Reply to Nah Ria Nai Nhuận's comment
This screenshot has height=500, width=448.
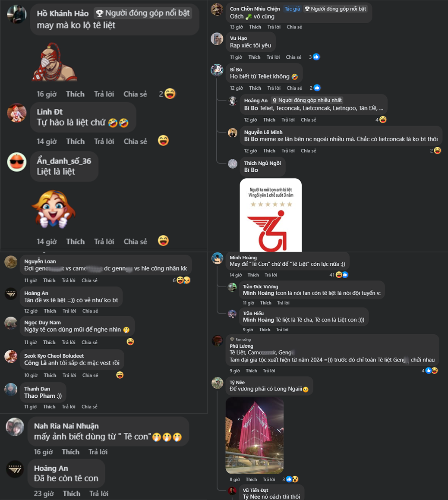click(x=98, y=452)
